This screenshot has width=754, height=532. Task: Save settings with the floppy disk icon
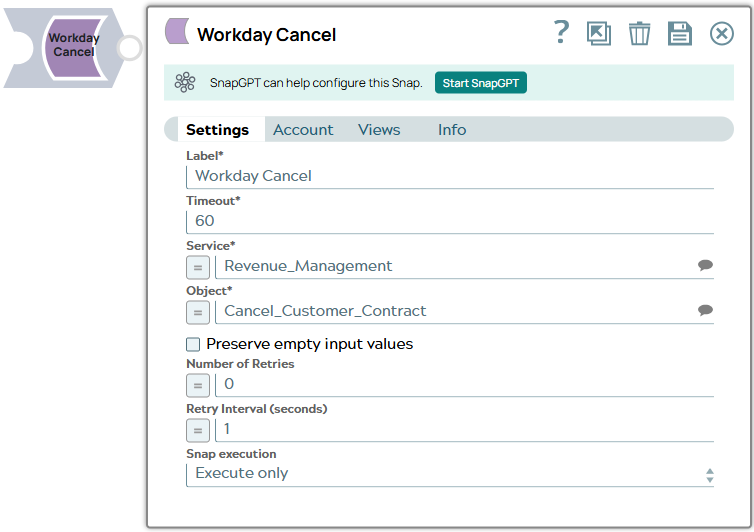click(679, 34)
